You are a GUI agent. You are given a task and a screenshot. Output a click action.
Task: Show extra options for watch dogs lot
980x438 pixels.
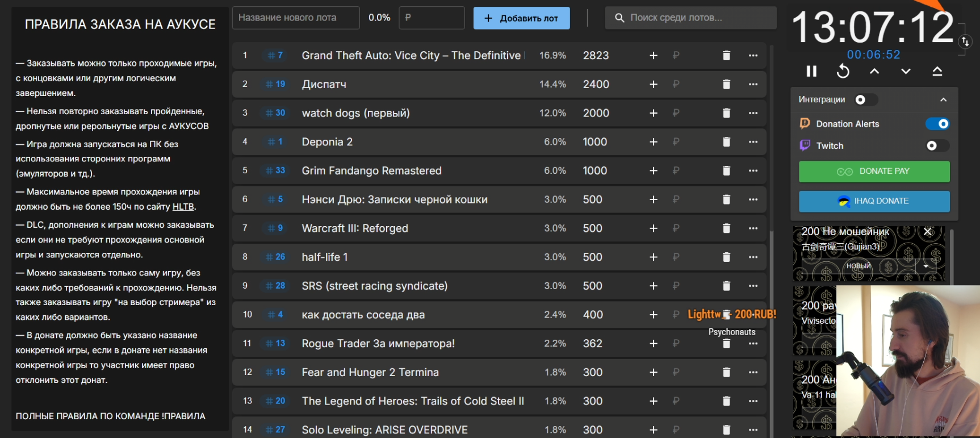pos(753,113)
